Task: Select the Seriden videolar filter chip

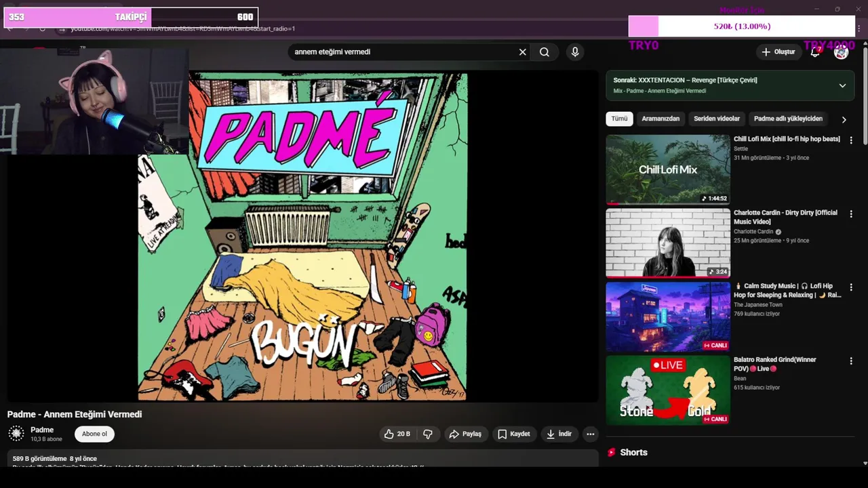Action: pyautogui.click(x=717, y=119)
